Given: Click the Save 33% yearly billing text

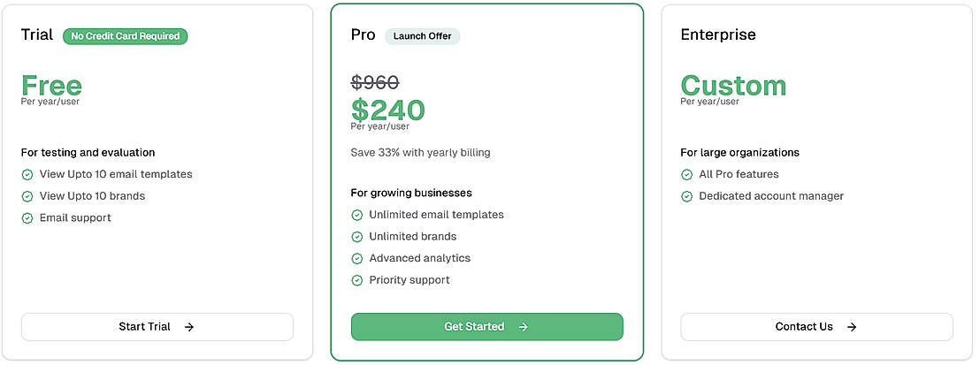Looking at the screenshot, I should pos(420,153).
